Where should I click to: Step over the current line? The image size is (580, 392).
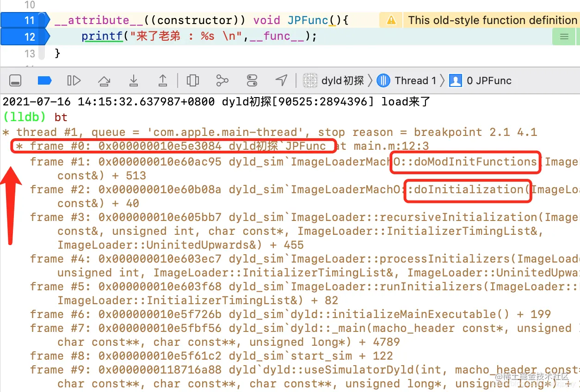(x=104, y=81)
